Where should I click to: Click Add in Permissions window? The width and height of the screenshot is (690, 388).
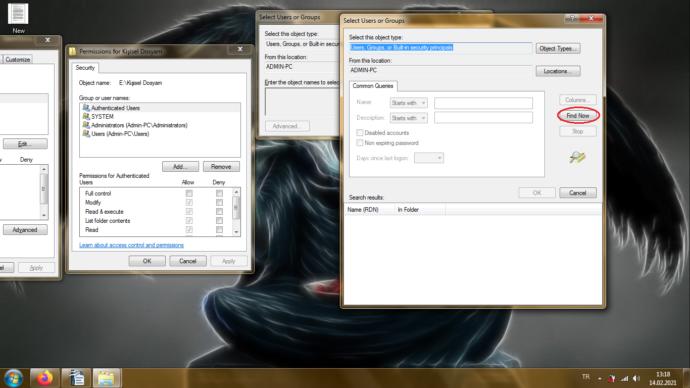[x=180, y=167]
